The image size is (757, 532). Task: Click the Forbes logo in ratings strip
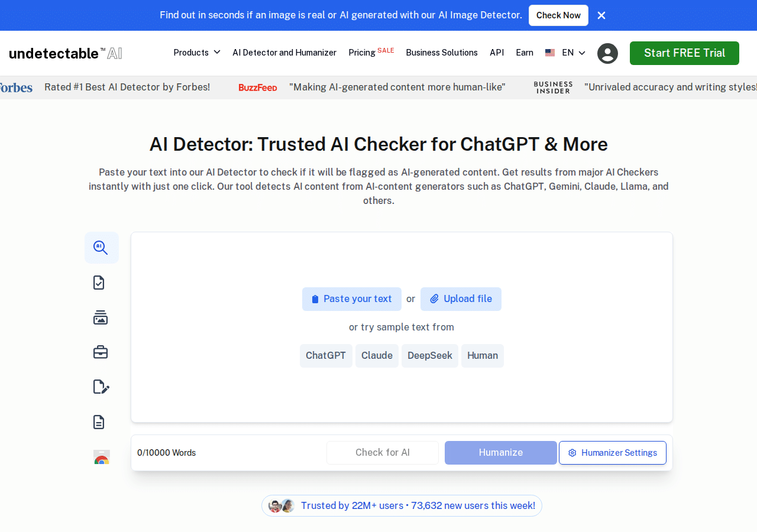point(15,87)
